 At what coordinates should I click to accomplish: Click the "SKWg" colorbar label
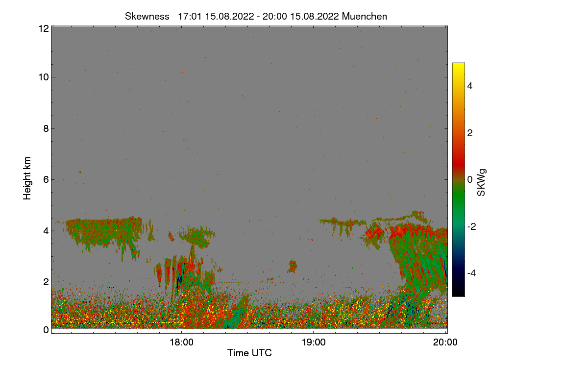click(482, 182)
